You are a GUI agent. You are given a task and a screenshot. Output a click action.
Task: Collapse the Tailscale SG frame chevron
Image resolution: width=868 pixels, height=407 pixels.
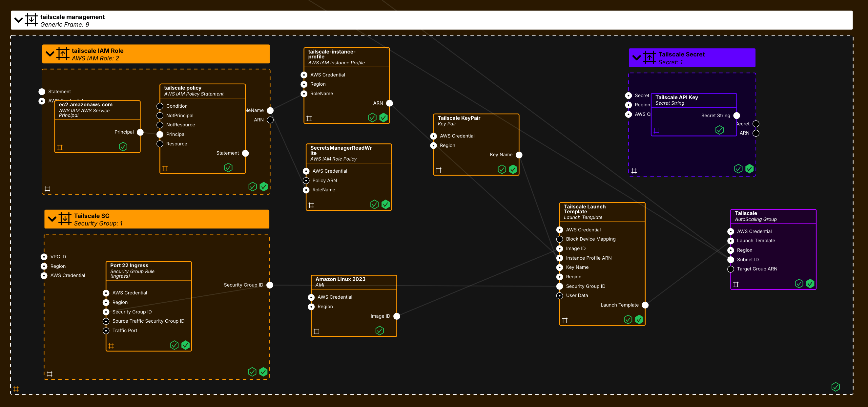tap(52, 219)
